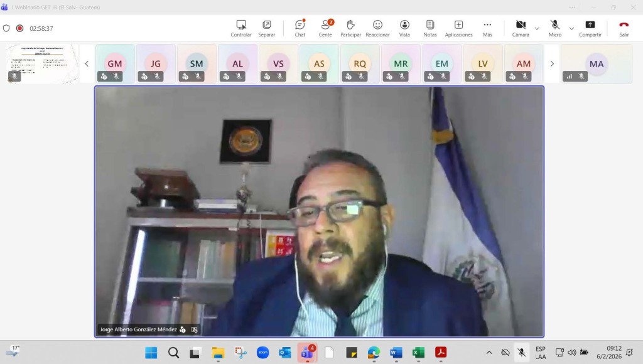643x364 pixels.
Task: Show the Gente participants list
Action: [325, 28]
